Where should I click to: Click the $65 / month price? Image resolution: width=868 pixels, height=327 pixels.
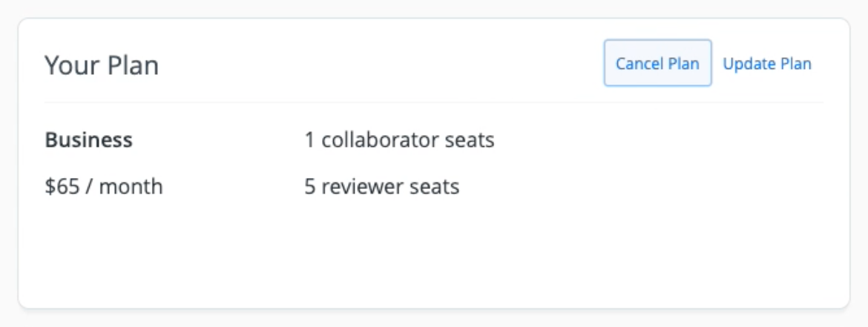(104, 186)
